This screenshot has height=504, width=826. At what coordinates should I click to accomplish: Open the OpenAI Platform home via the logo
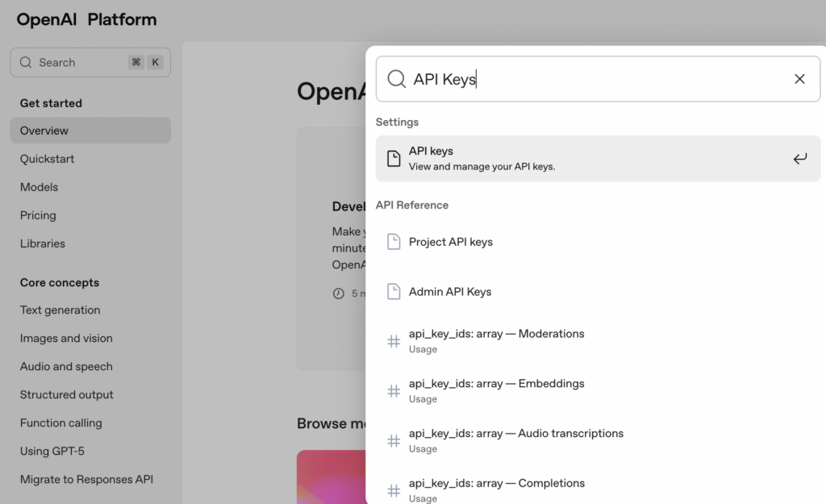point(86,19)
